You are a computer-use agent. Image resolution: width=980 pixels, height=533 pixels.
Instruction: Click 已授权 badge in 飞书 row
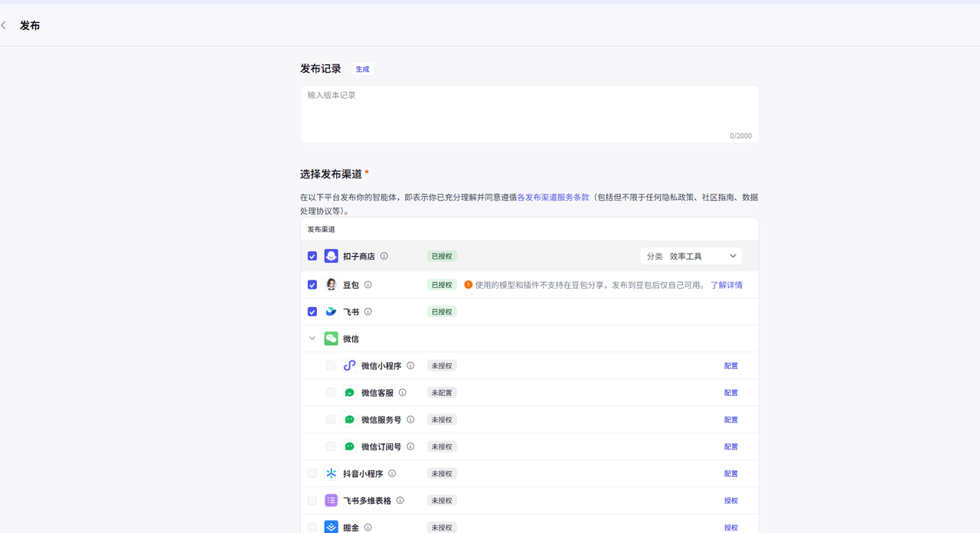pos(442,312)
